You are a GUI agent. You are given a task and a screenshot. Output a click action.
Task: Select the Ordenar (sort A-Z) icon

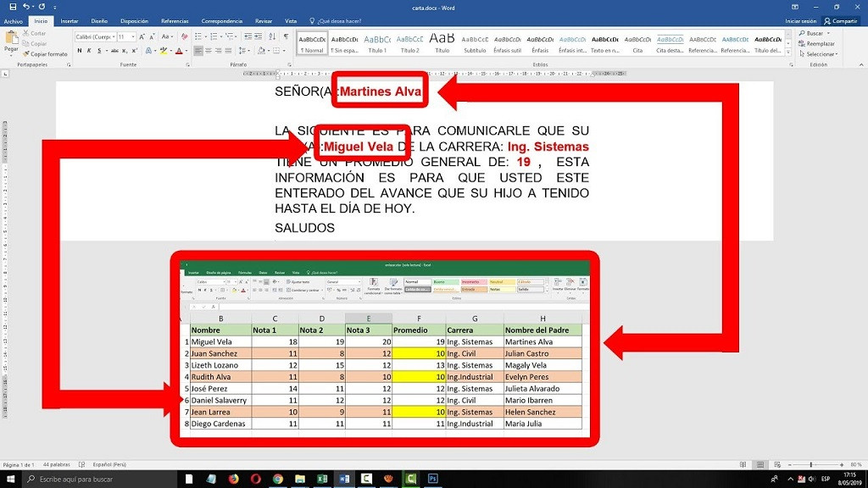(272, 36)
